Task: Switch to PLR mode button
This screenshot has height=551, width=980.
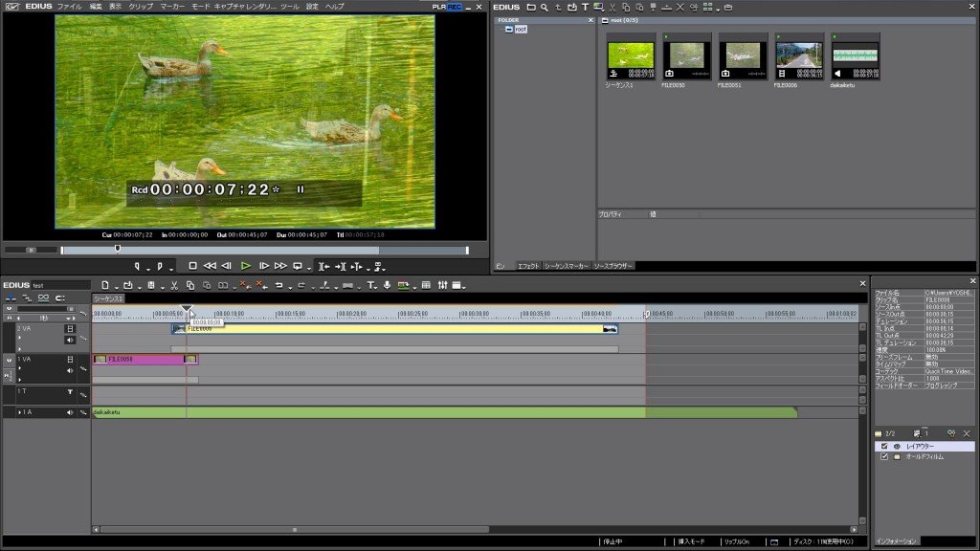Action: click(438, 7)
